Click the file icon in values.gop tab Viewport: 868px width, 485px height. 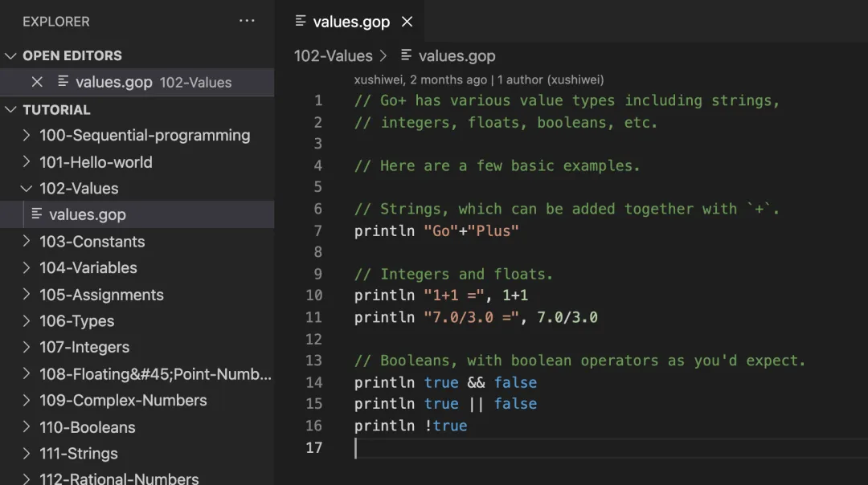pyautogui.click(x=301, y=22)
